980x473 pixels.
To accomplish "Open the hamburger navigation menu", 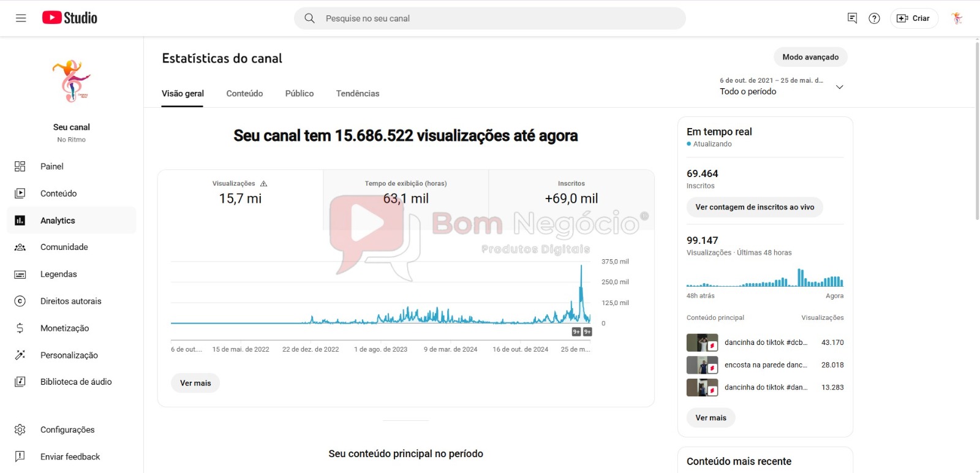I will (x=21, y=18).
